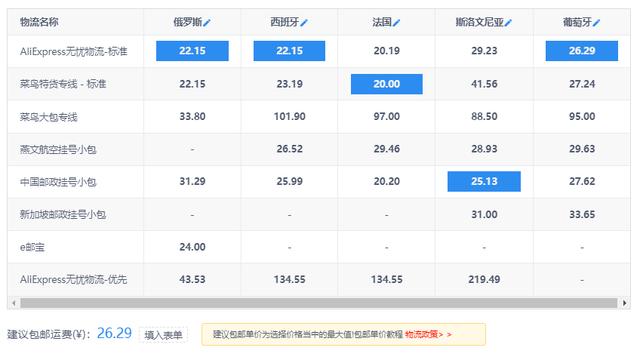This screenshot has width=640, height=363.
Task: Select the 101.90 price cell
Action: [x=289, y=116]
